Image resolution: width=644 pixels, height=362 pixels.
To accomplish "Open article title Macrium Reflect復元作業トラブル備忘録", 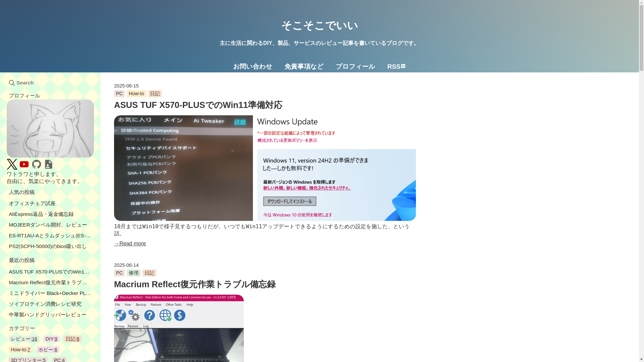I will [195, 284].
